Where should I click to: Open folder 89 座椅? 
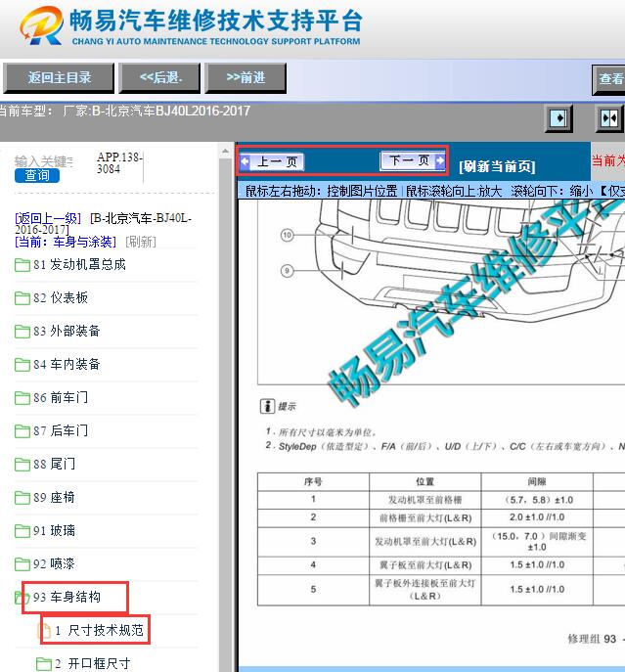55,497
